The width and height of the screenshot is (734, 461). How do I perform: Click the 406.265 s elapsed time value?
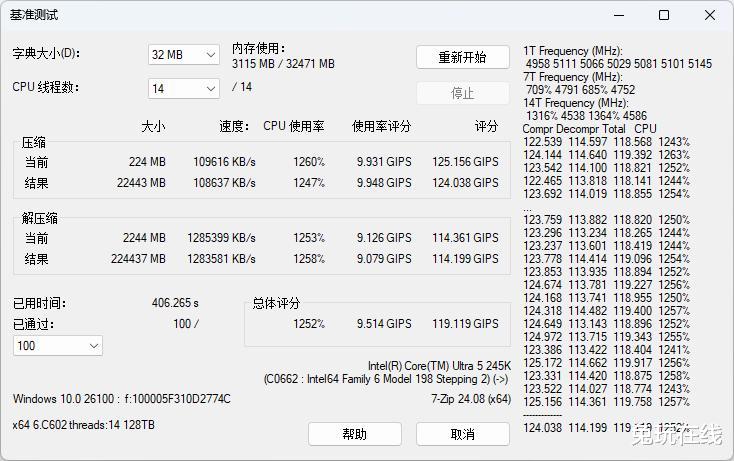[x=175, y=303]
